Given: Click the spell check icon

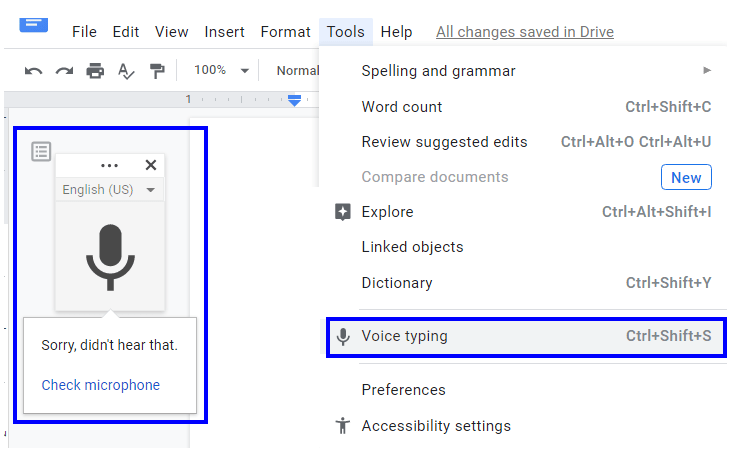Looking at the screenshot, I should tap(126, 71).
